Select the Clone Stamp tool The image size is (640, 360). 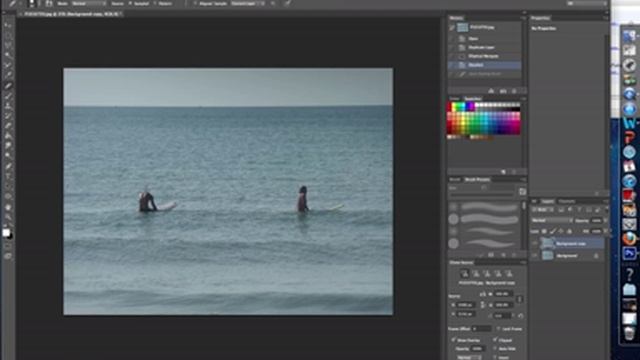click(x=8, y=106)
